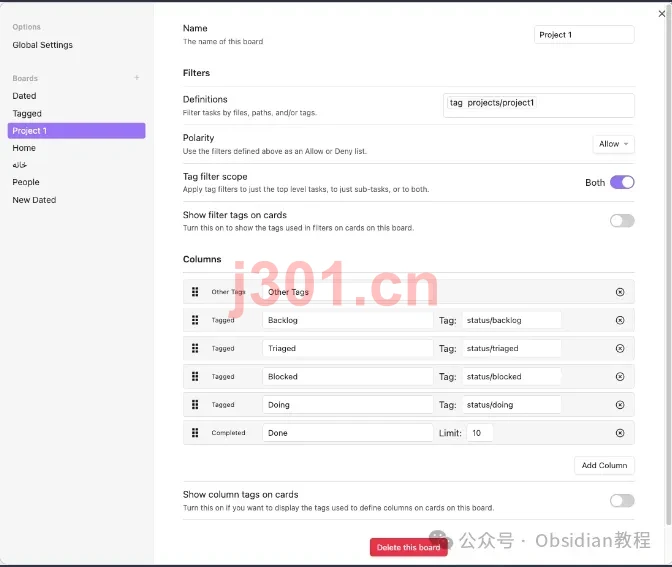Click the tag projects/project1 filter chip
The height and width of the screenshot is (567, 672).
pos(492,103)
